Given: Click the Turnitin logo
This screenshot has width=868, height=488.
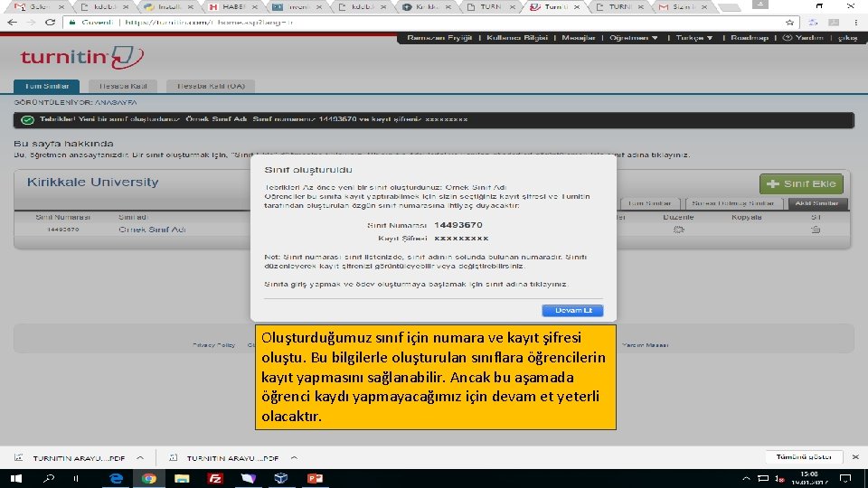Looking at the screenshot, I should 82,57.
